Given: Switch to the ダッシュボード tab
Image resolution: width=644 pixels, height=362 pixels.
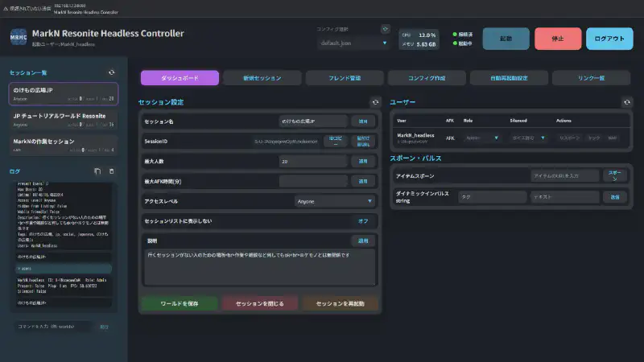Looking at the screenshot, I should 180,77.
